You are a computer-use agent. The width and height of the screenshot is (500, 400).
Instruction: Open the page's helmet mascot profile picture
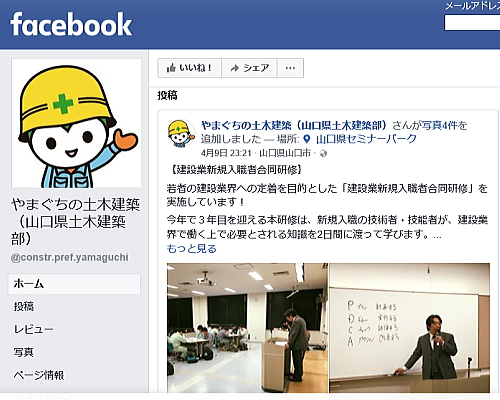click(76, 123)
